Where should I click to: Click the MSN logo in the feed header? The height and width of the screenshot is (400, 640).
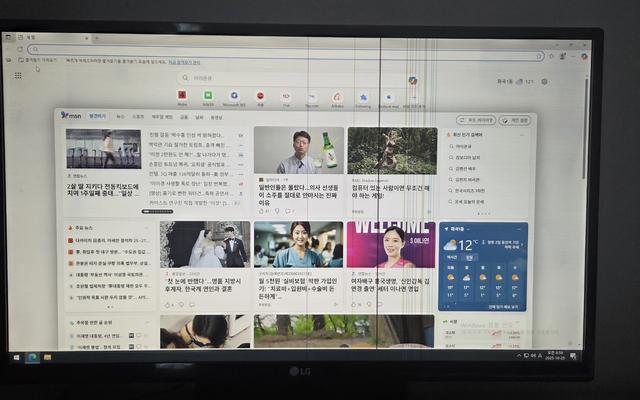pos(71,116)
